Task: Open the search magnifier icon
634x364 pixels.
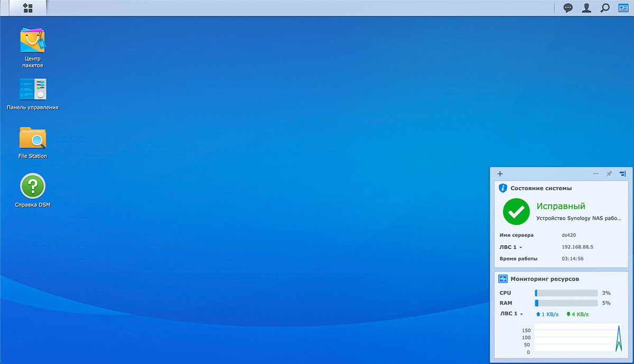Action: [605, 8]
